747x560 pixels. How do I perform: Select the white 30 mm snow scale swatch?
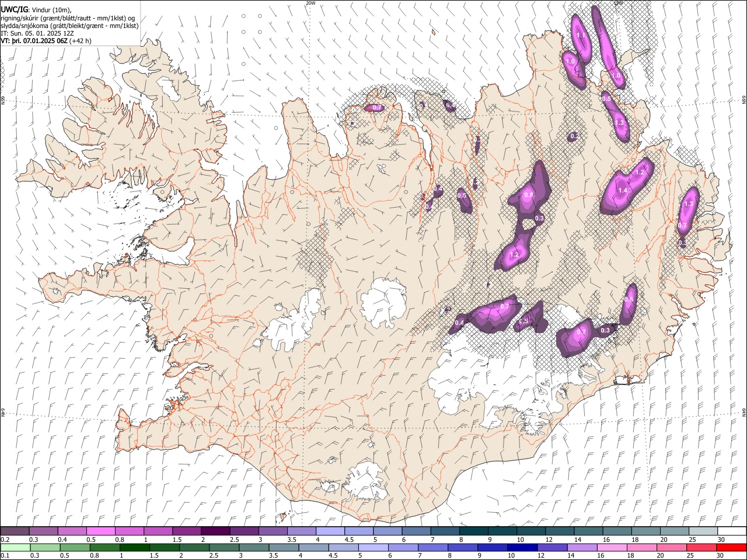(731, 531)
